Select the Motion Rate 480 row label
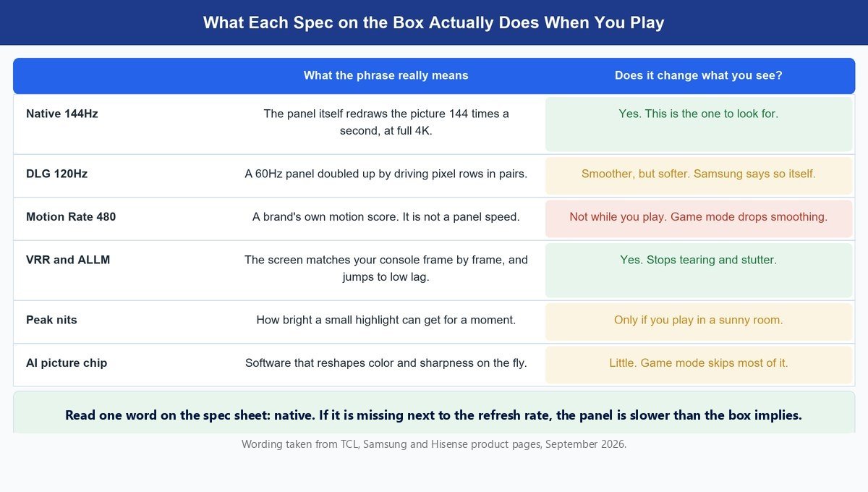 pyautogui.click(x=71, y=217)
